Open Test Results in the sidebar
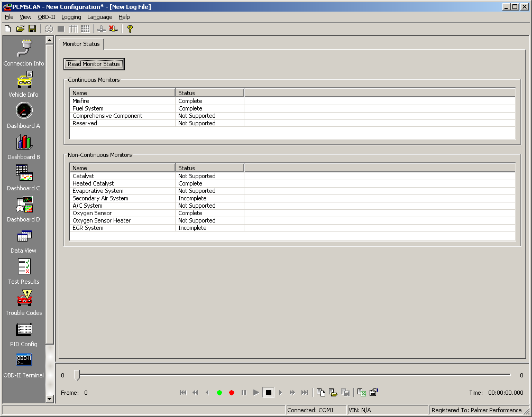 coord(24,272)
